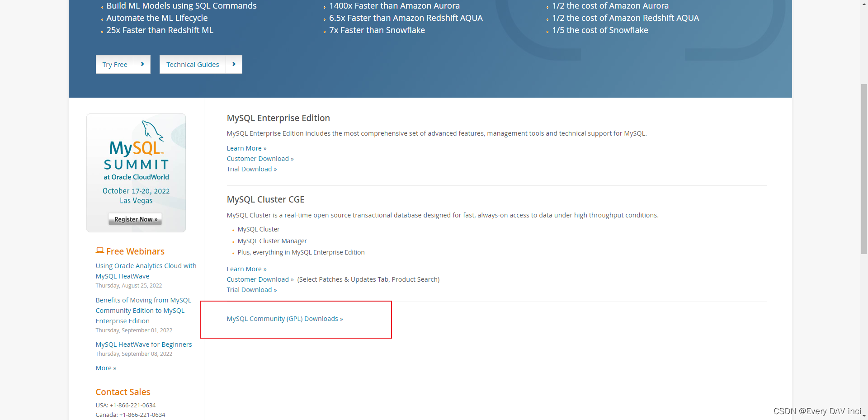Click the October 17-20, 2022 date text
This screenshot has width=868, height=420.
tap(136, 191)
